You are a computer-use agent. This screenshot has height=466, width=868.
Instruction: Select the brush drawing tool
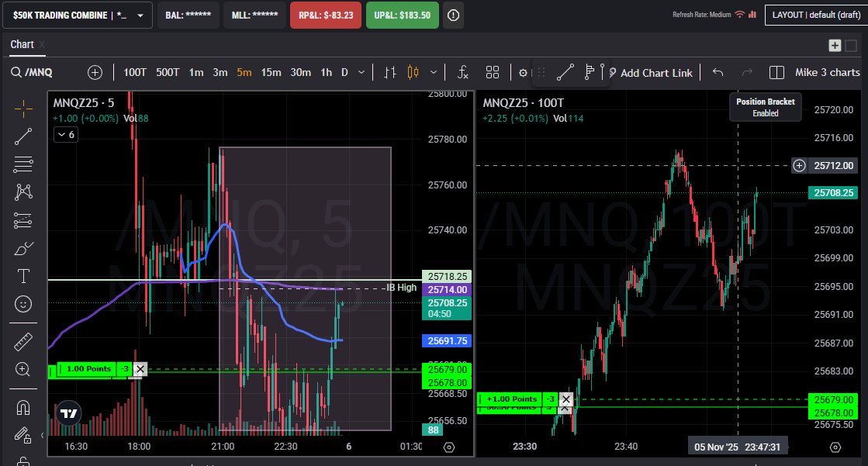(23, 248)
